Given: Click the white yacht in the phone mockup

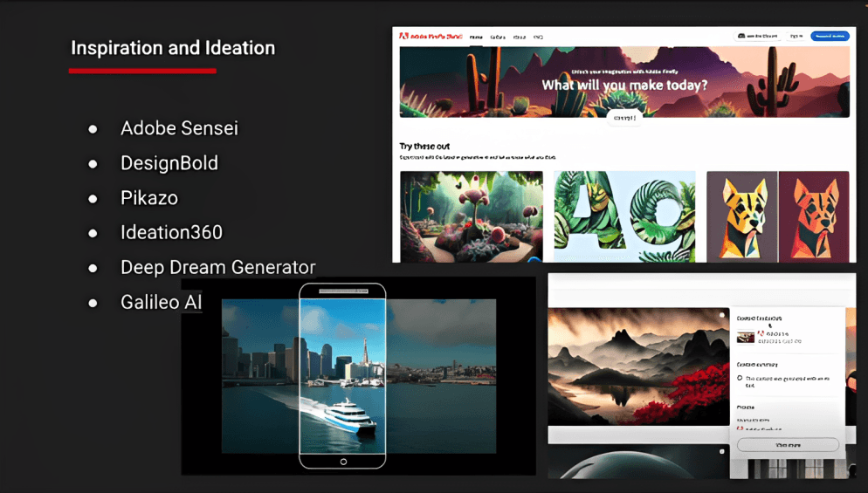Looking at the screenshot, I should pyautogui.click(x=347, y=416).
